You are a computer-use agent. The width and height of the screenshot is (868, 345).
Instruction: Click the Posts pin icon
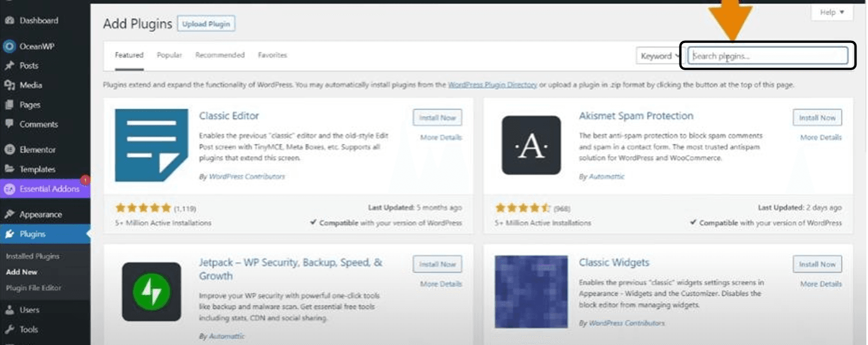[9, 66]
